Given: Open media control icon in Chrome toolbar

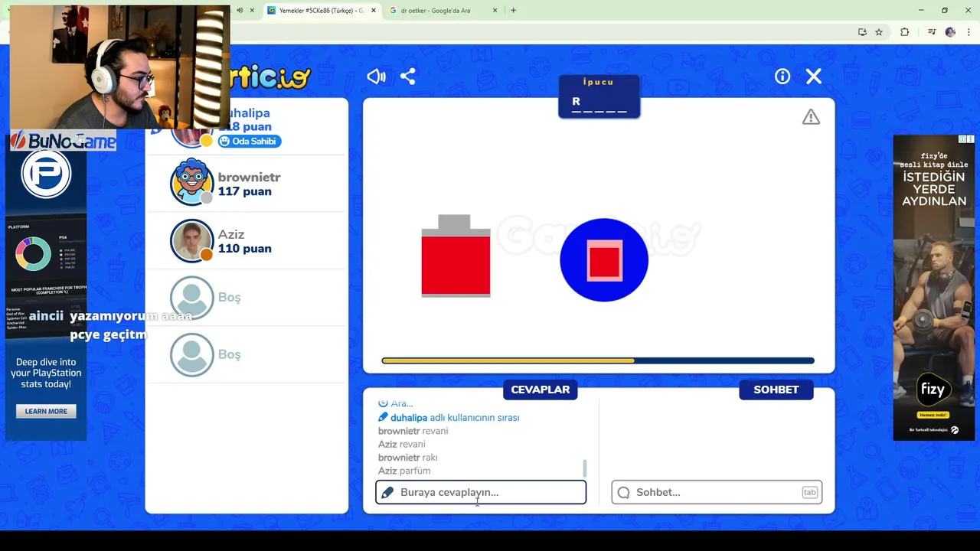Looking at the screenshot, I should [932, 32].
